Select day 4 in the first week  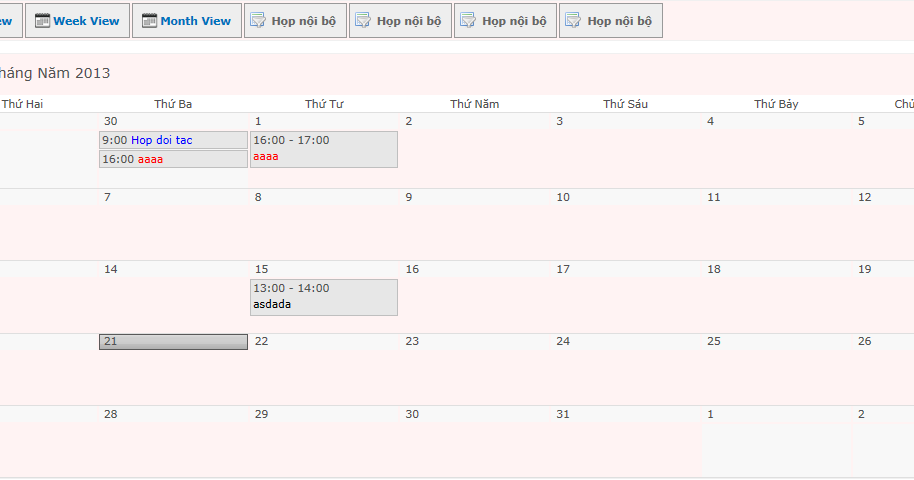tap(710, 121)
